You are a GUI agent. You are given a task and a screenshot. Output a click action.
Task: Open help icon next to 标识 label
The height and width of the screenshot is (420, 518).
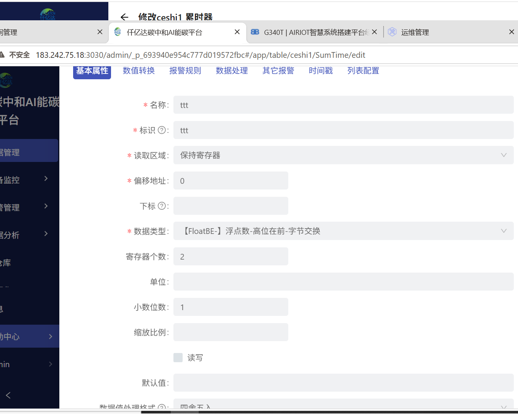point(162,130)
